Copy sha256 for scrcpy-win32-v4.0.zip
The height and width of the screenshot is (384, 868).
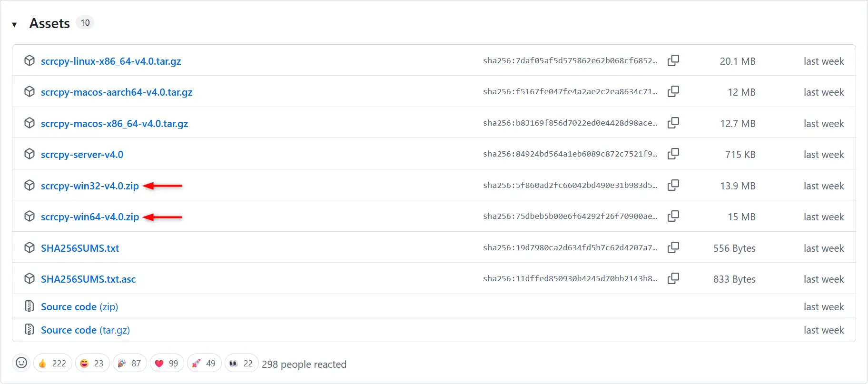[673, 185]
